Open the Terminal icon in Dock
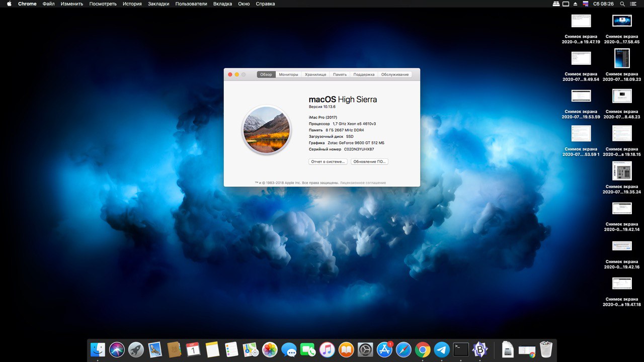The image size is (644, 362). pyautogui.click(x=461, y=349)
